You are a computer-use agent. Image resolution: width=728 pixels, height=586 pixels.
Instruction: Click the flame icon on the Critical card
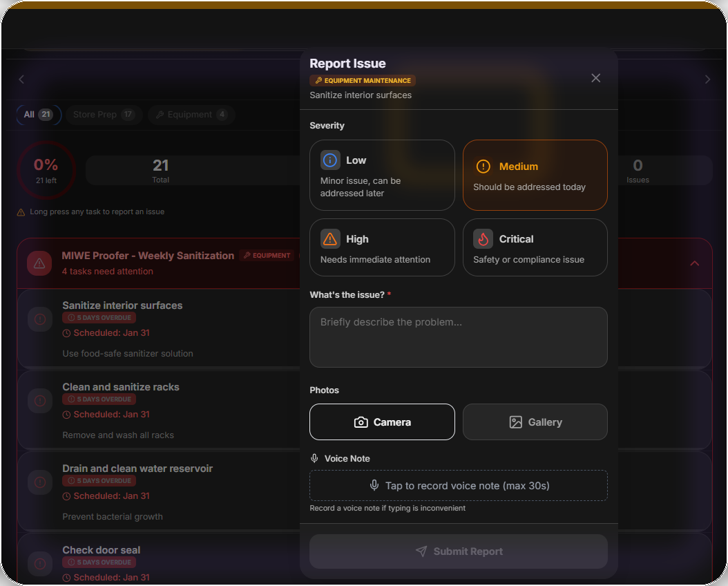tap(483, 238)
